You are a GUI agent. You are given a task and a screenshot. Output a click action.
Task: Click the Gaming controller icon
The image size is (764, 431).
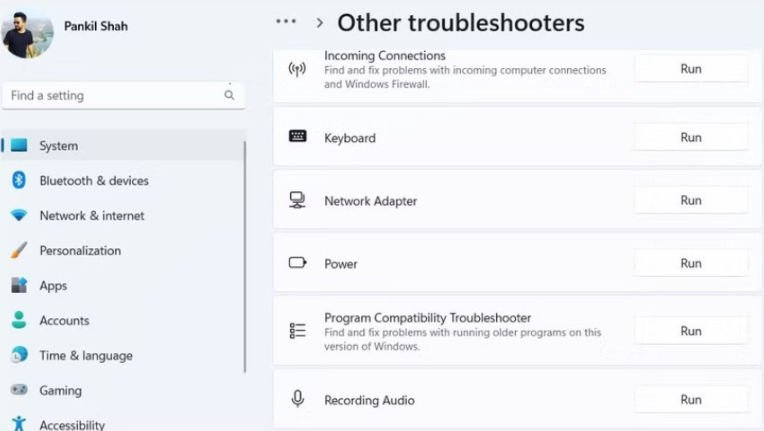pos(18,390)
